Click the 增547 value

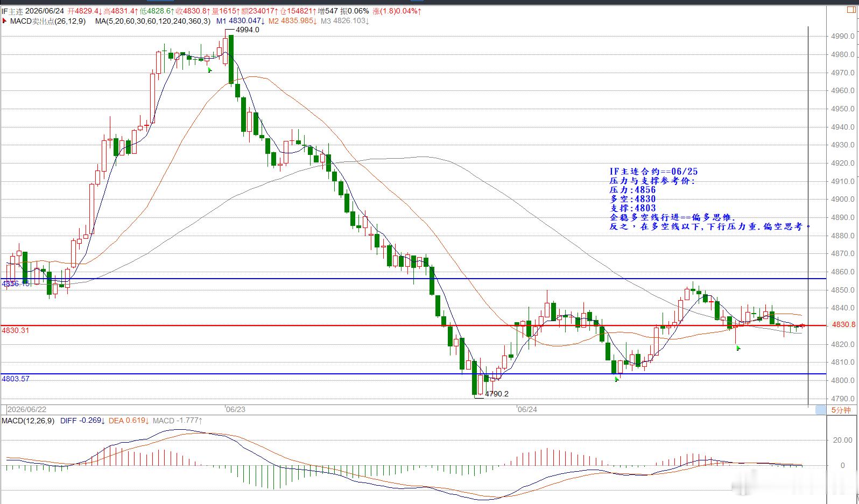point(328,11)
